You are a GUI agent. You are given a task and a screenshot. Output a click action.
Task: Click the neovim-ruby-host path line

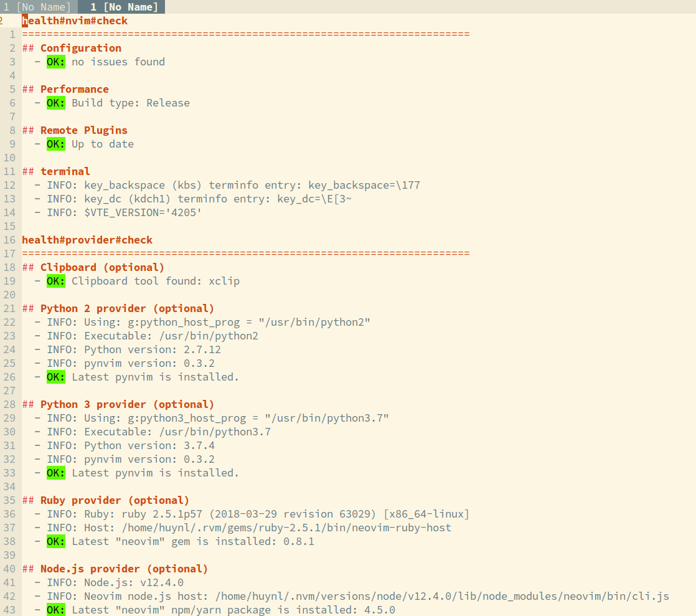tap(243, 528)
